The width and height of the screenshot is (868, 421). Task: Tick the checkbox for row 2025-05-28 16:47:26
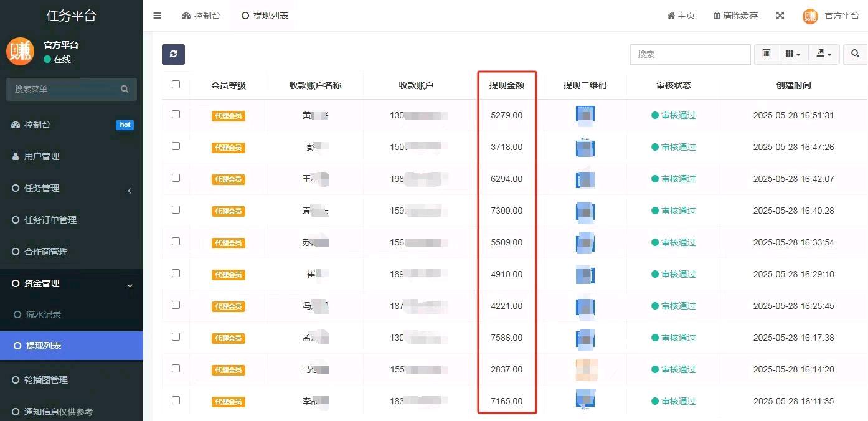176,146
